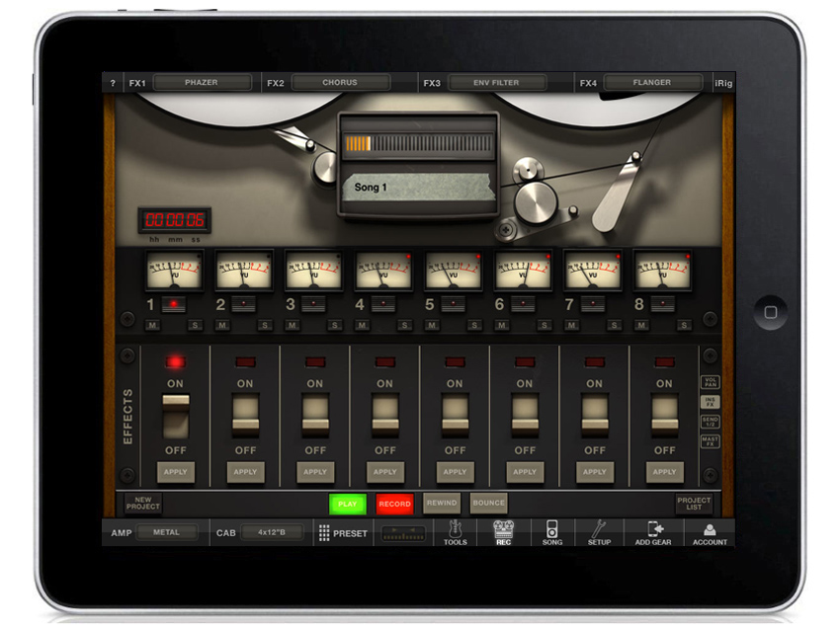
Task: Open the REC tape recorder icon
Action: (503, 532)
